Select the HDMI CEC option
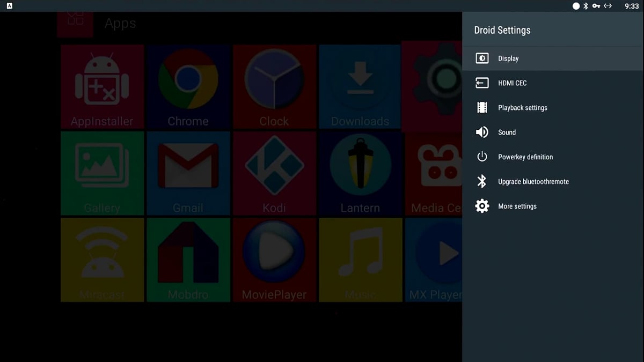Viewport: 644px width, 362px height. coord(553,83)
